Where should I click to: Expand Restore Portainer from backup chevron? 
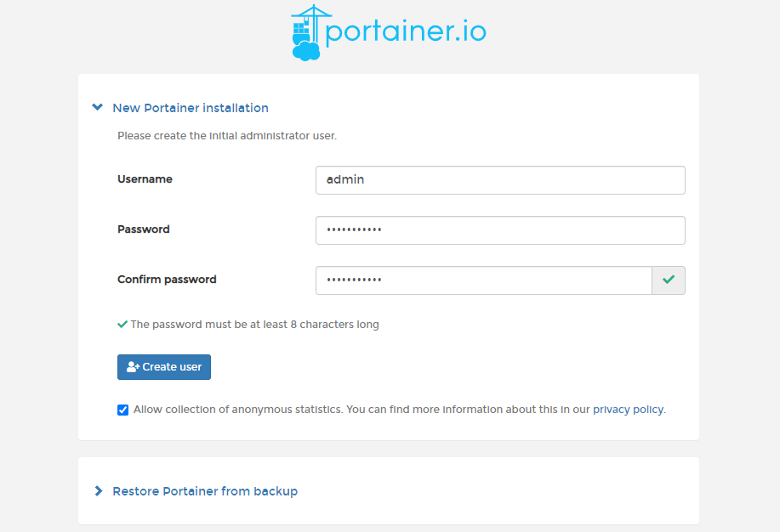click(x=99, y=491)
